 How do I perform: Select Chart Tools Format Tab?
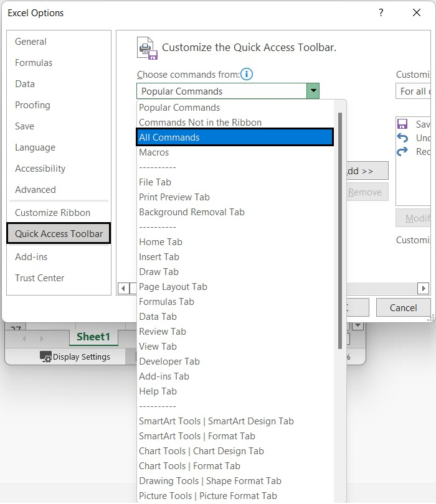coord(235,466)
